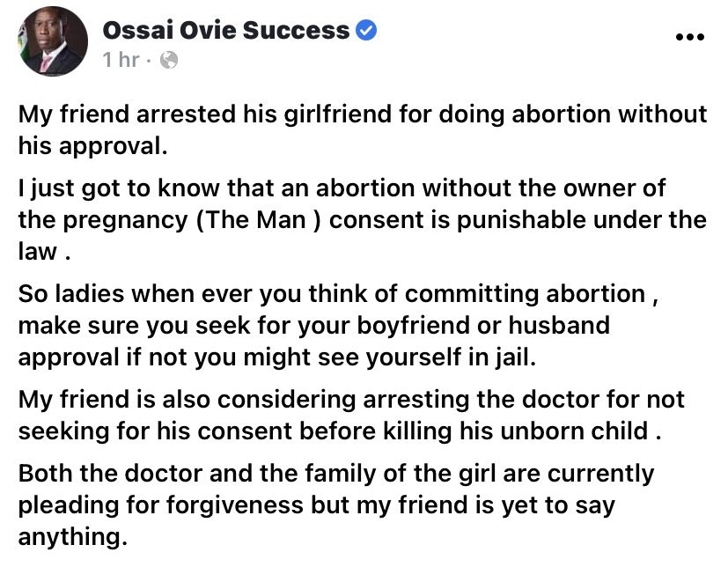Open the three-dot post options menu
The height and width of the screenshot is (567, 728).
point(690,36)
